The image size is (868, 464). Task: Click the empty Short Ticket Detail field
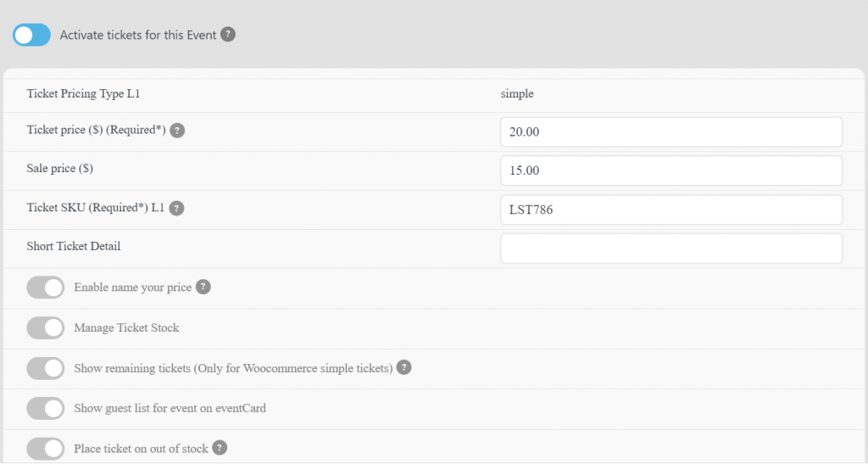click(x=671, y=249)
